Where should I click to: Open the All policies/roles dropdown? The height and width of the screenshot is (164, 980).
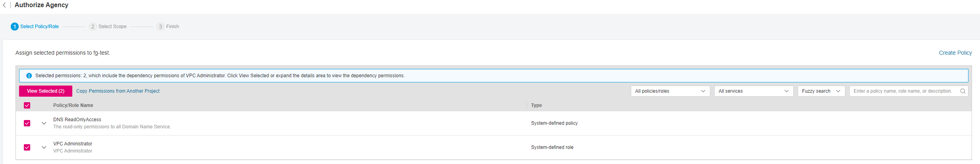coord(670,91)
